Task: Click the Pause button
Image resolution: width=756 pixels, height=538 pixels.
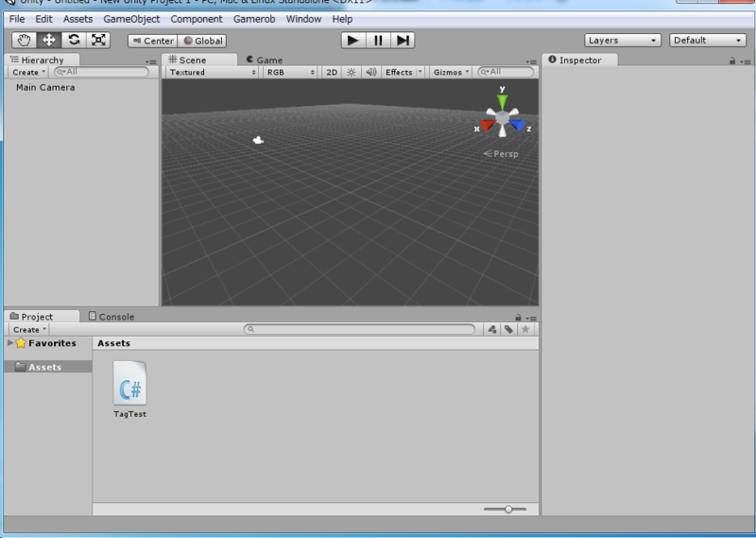Action: (378, 41)
